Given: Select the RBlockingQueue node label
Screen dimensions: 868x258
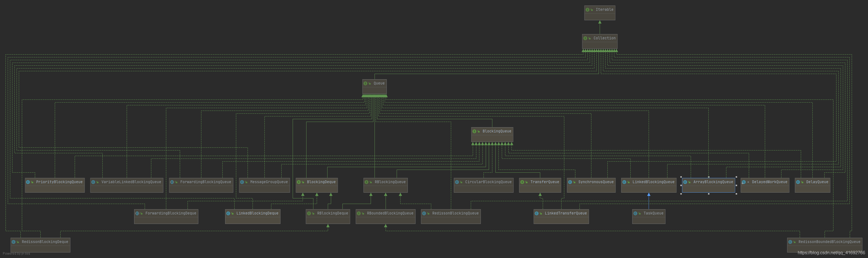Looking at the screenshot, I should click(390, 182).
